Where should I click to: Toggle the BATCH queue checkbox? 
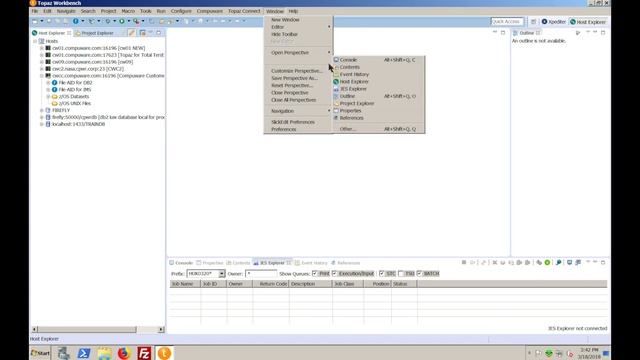[419, 273]
